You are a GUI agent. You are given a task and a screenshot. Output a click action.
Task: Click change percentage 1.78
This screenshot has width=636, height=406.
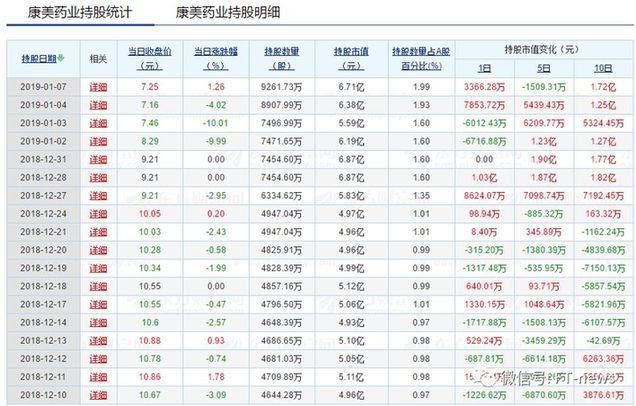click(215, 377)
